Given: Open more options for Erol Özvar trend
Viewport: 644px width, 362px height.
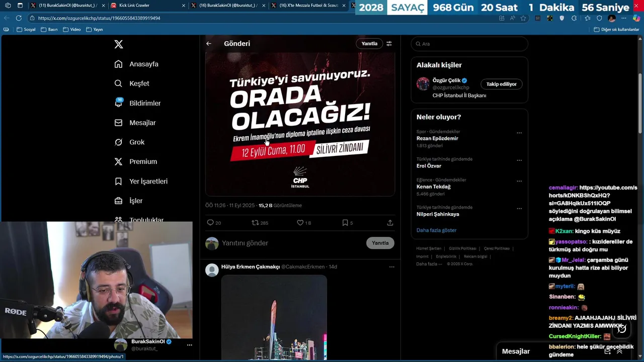Looking at the screenshot, I should tap(519, 160).
